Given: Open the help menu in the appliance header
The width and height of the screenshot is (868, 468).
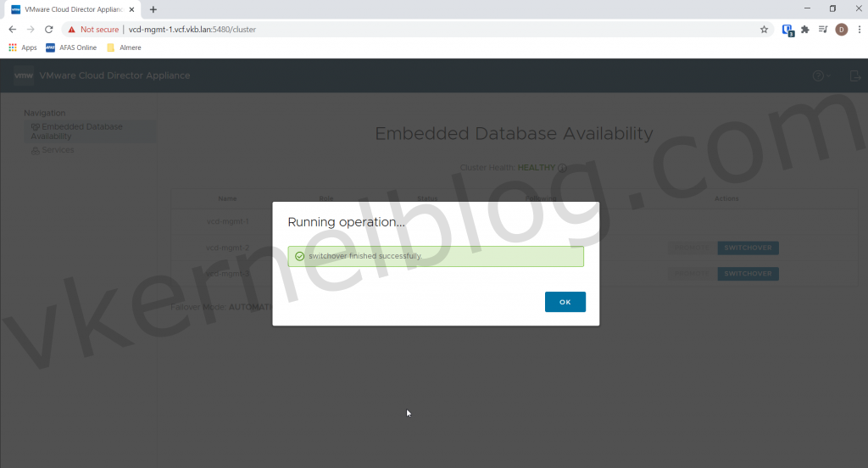Looking at the screenshot, I should pyautogui.click(x=821, y=75).
